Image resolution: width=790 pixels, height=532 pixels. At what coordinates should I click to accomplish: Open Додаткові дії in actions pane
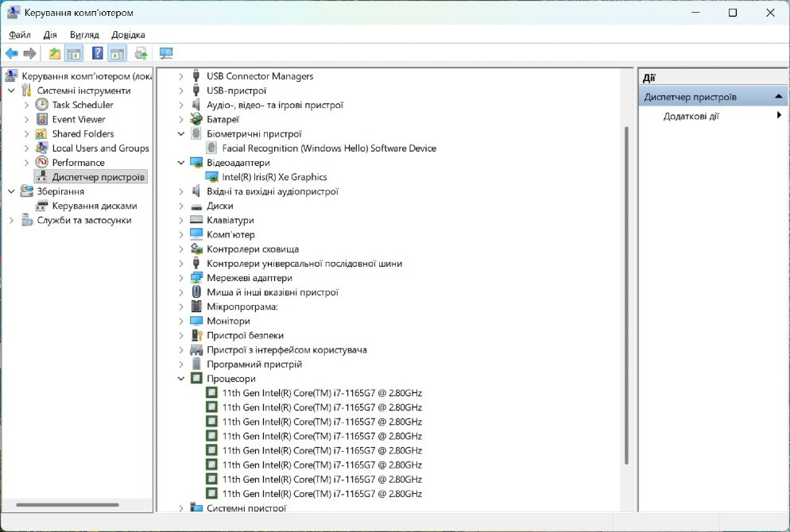pyautogui.click(x=691, y=116)
